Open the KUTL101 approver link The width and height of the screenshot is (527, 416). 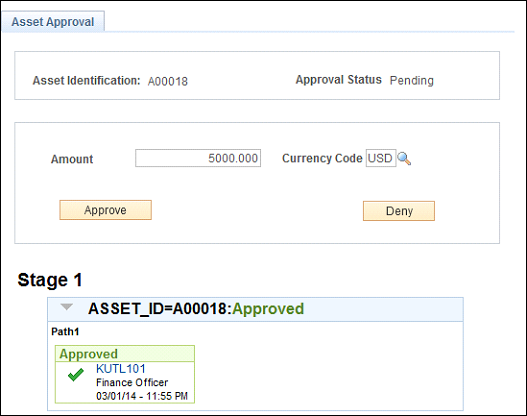(x=121, y=369)
